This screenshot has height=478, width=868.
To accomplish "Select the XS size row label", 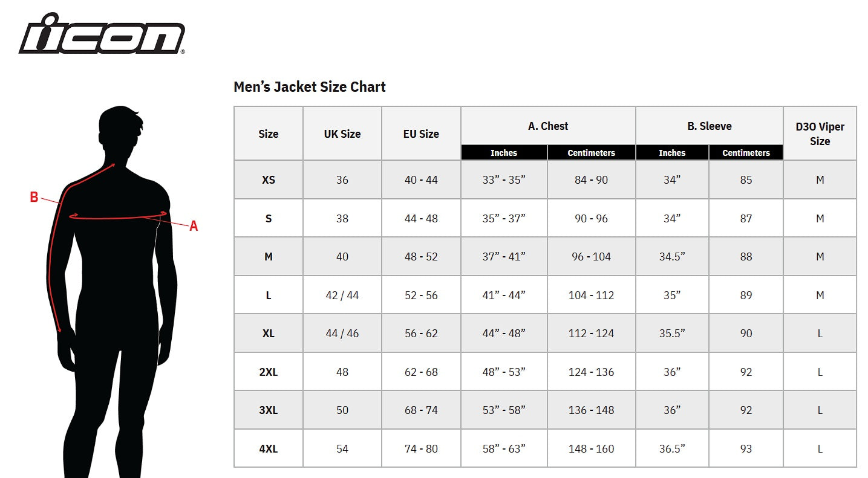I will click(x=269, y=180).
